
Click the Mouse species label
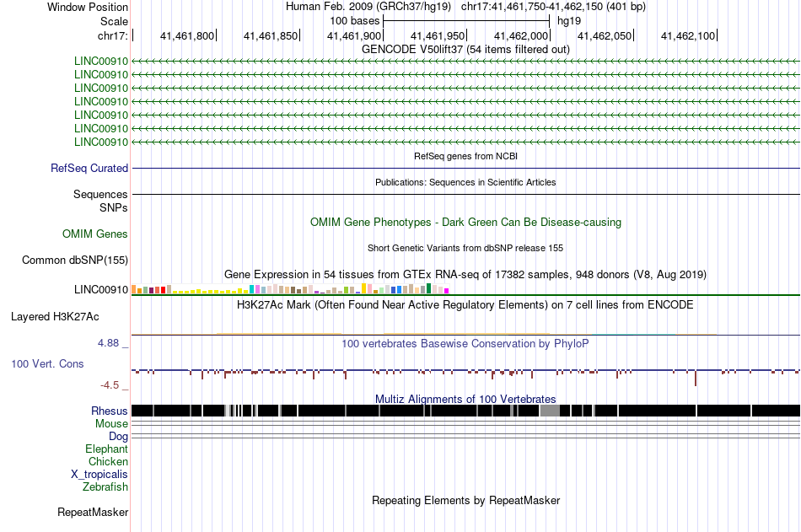[111, 423]
